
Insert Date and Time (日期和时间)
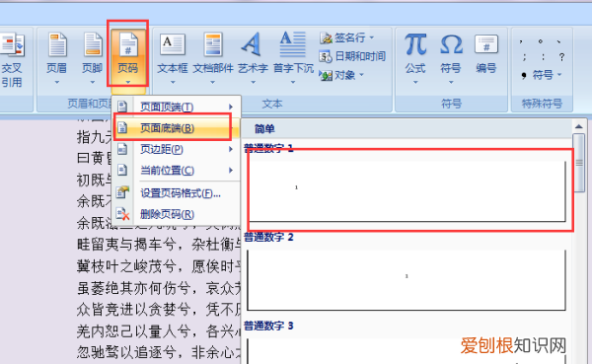pos(352,56)
